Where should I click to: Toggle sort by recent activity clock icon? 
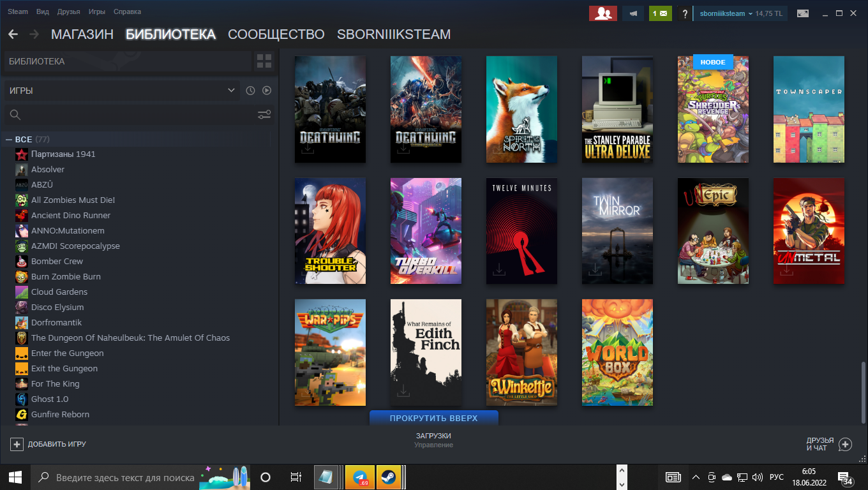(x=250, y=91)
